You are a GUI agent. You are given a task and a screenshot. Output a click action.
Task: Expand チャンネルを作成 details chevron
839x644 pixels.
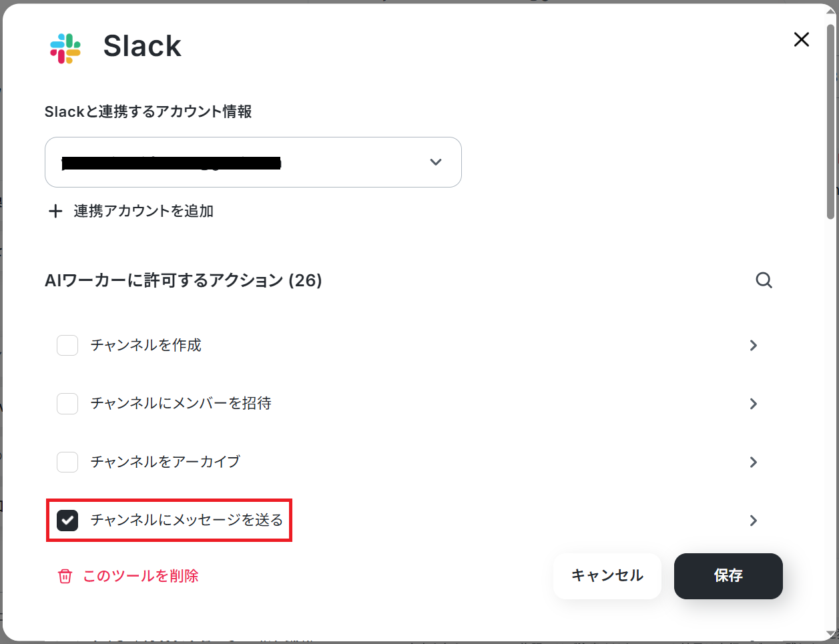click(x=754, y=346)
